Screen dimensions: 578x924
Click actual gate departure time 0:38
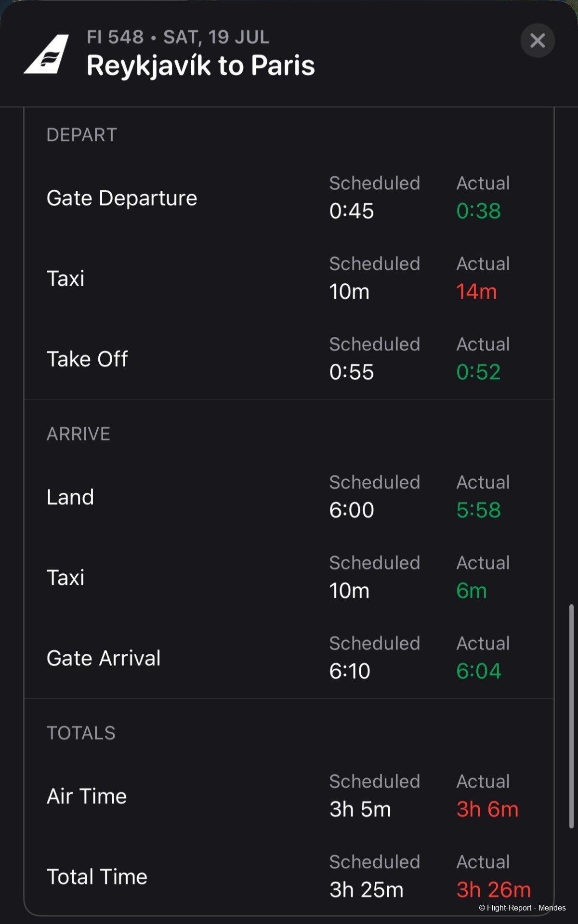click(478, 211)
